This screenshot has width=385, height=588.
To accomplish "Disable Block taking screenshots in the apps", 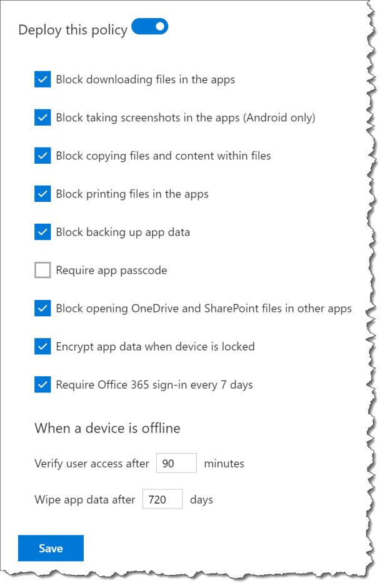I will (42, 117).
